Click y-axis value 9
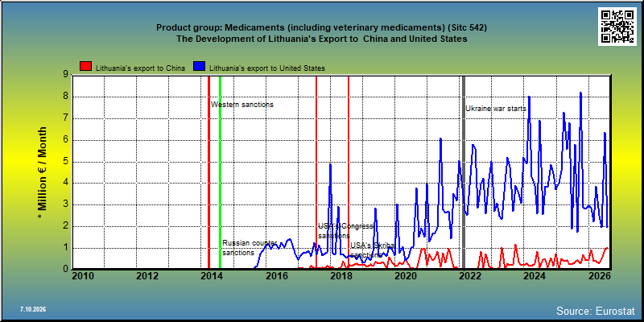Image resolution: width=644 pixels, height=322 pixels. (x=65, y=75)
